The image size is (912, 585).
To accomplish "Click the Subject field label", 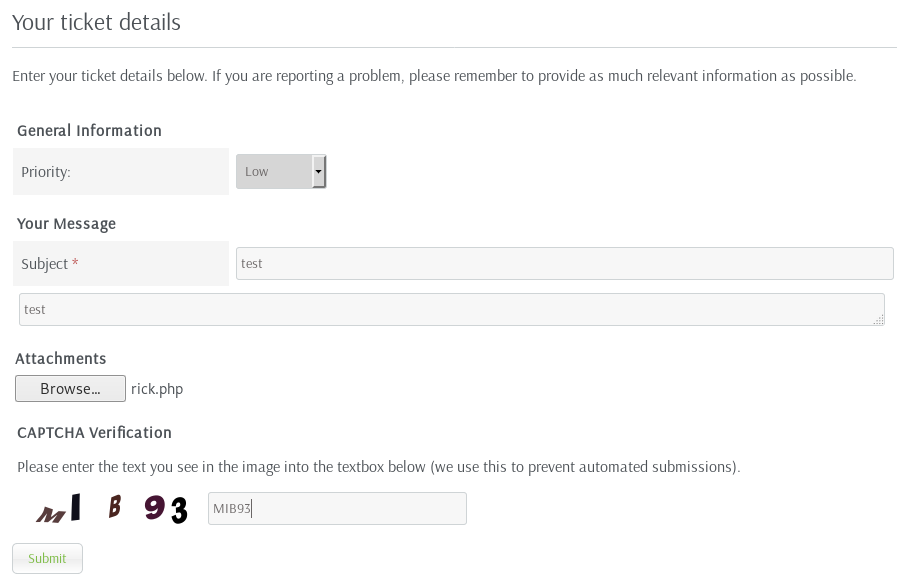I will [44, 264].
